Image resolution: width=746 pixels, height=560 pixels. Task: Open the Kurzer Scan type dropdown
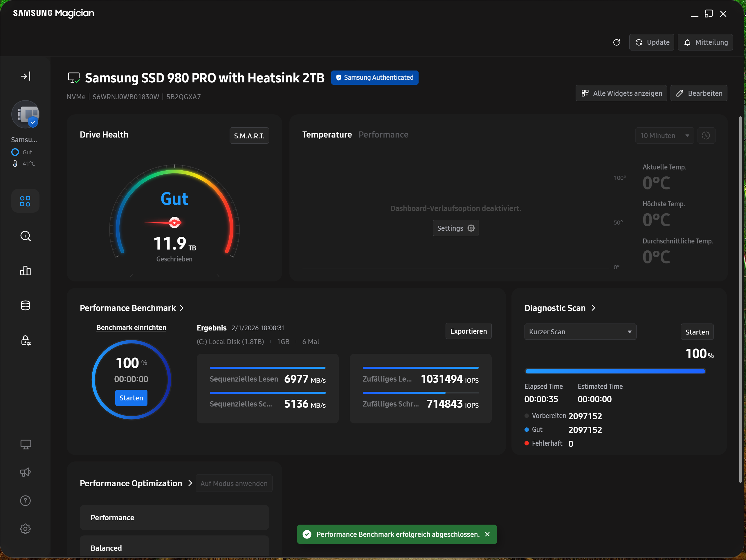tap(580, 332)
